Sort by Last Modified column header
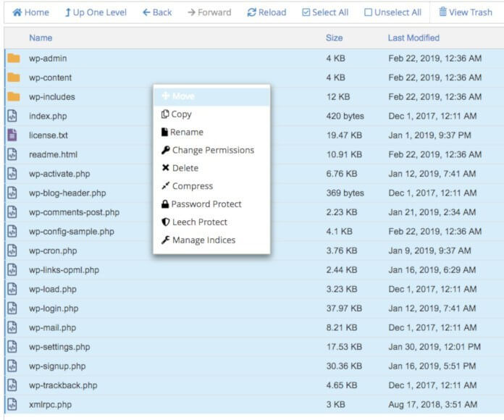Image resolution: width=504 pixels, height=420 pixels. 413,38
